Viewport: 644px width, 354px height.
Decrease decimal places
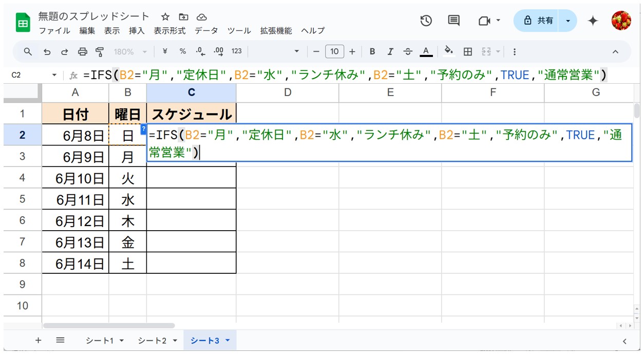pos(201,51)
